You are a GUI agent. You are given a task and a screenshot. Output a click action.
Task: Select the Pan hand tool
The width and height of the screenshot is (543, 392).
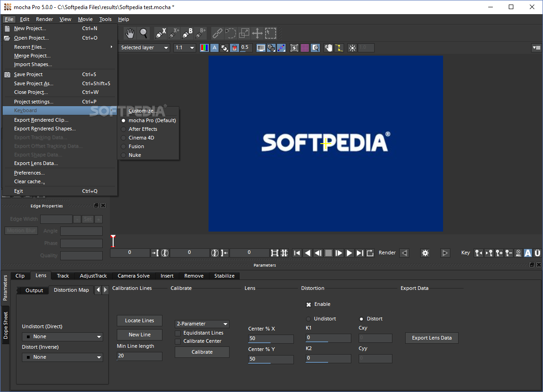pyautogui.click(x=130, y=33)
